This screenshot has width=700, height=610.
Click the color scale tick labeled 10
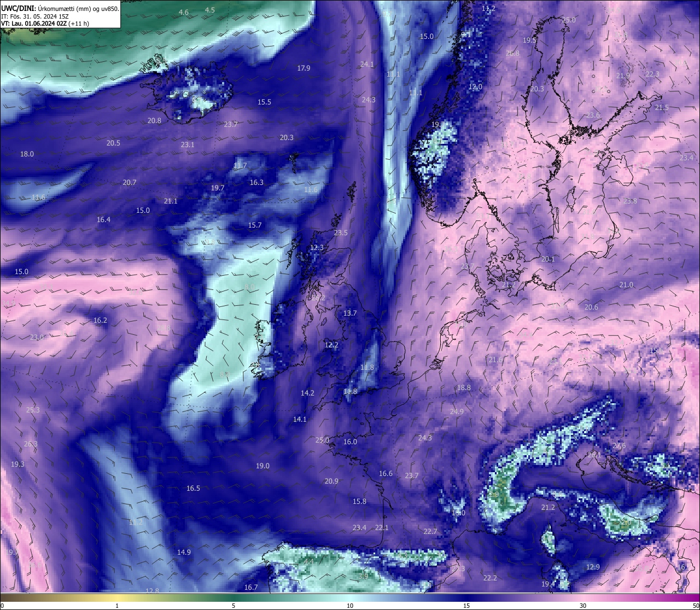click(349, 606)
